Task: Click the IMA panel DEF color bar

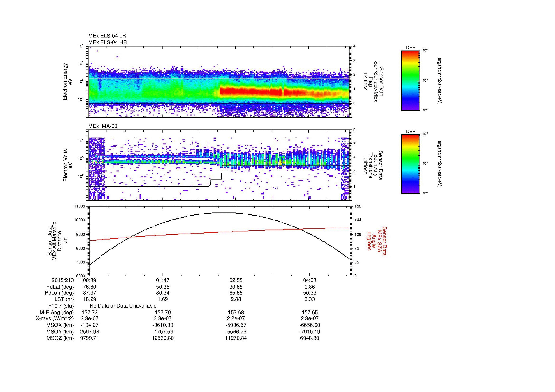Action: click(410, 164)
